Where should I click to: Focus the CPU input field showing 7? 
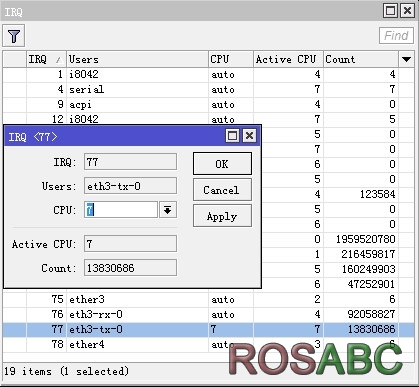point(121,210)
